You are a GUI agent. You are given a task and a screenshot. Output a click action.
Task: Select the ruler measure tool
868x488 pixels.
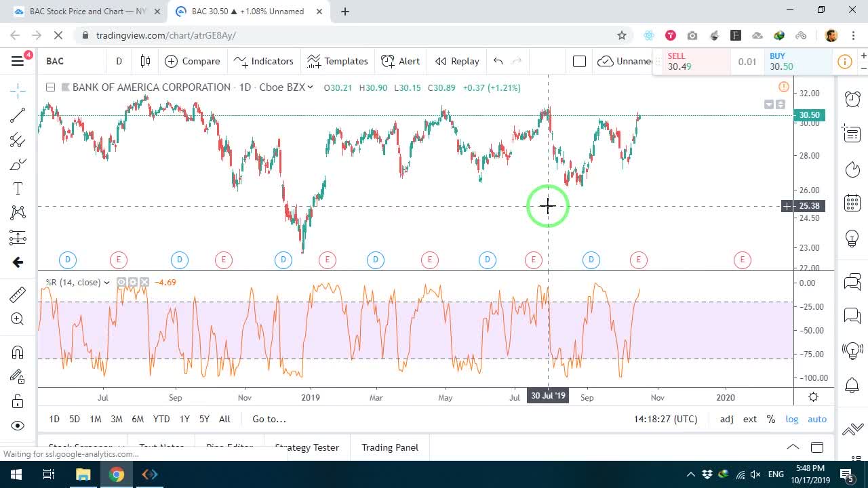(x=18, y=294)
